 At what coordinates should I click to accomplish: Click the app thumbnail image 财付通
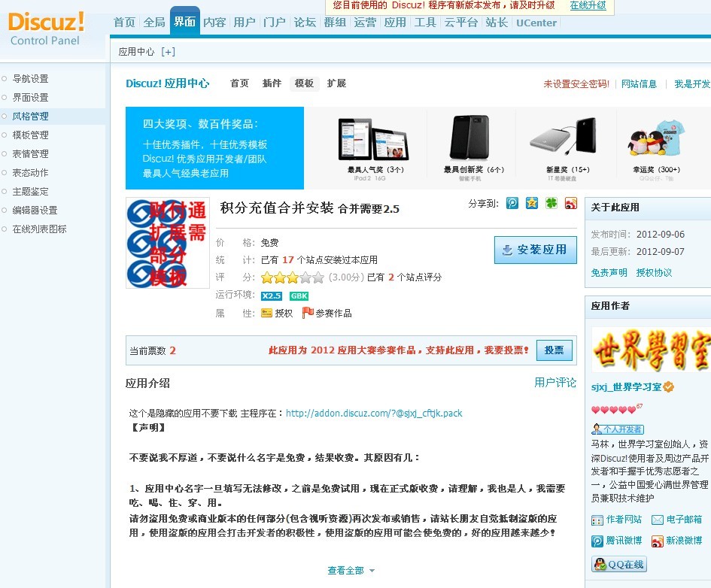(x=168, y=243)
